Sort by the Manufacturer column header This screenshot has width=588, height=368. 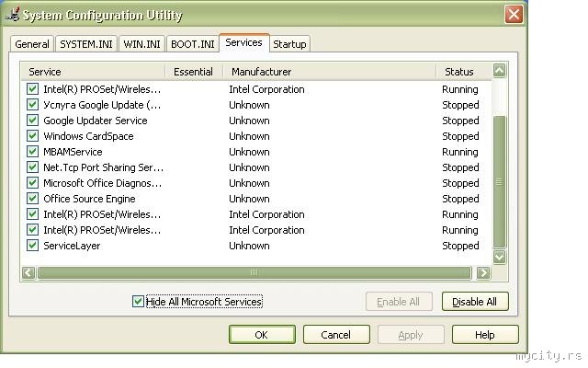[x=329, y=72]
